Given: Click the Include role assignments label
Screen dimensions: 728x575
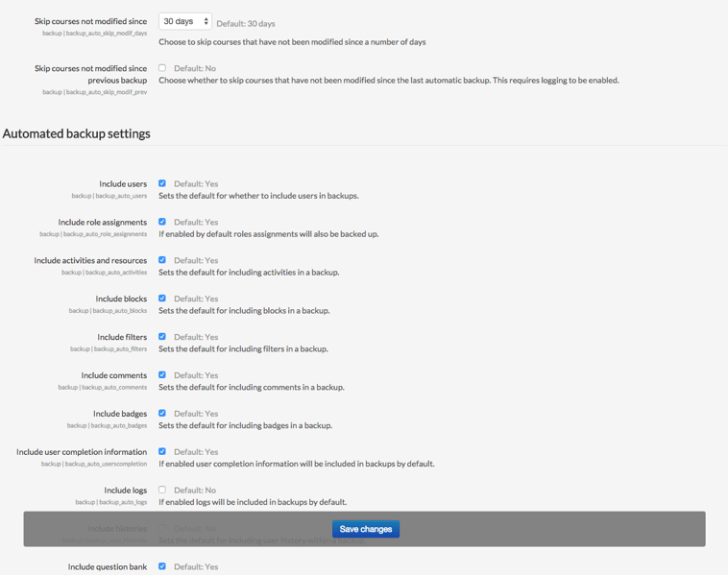Looking at the screenshot, I should pyautogui.click(x=103, y=223).
